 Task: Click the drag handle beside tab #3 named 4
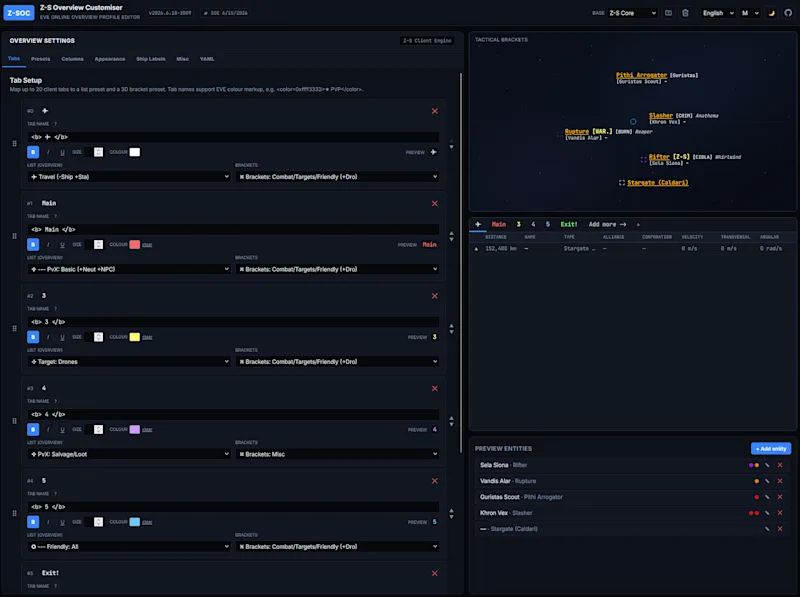[x=14, y=421]
